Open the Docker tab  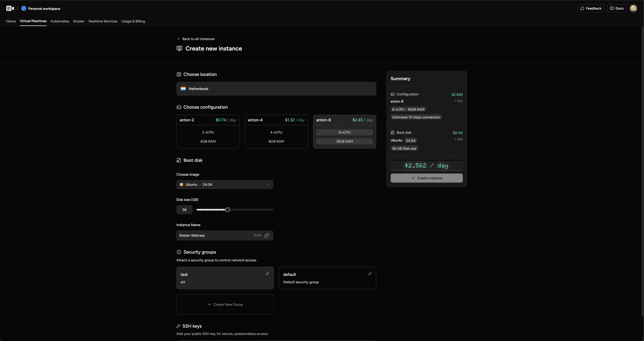pos(79,21)
